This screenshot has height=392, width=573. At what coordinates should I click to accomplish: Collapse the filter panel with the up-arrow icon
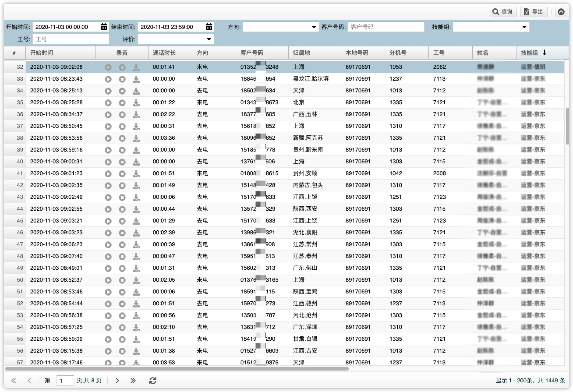click(x=561, y=12)
